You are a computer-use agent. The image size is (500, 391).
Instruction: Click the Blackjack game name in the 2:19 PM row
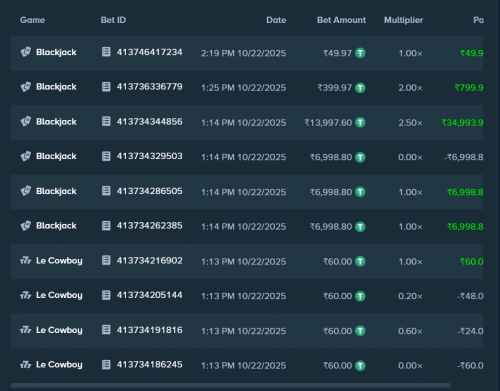[56, 52]
